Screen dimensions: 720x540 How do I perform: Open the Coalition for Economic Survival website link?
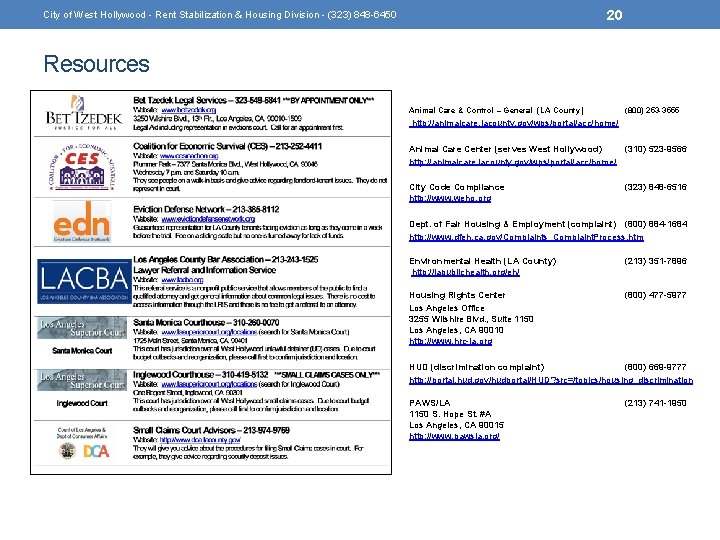[189, 156]
